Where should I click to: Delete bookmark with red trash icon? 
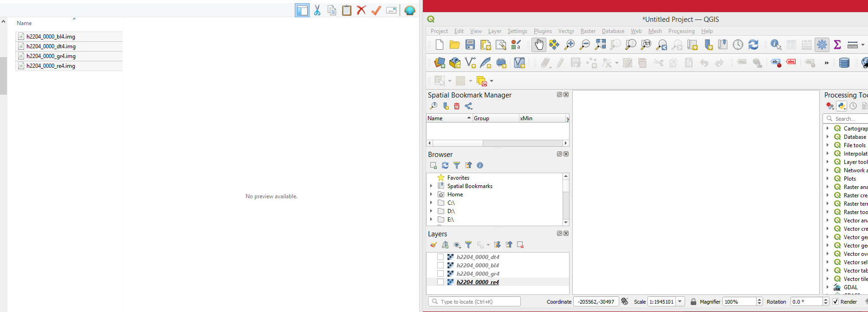coord(457,106)
